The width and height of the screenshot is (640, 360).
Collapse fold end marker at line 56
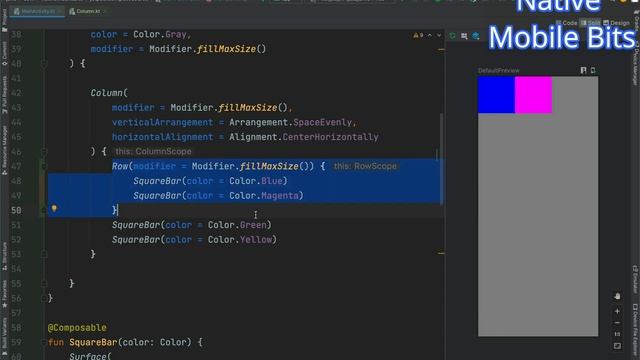click(44, 298)
